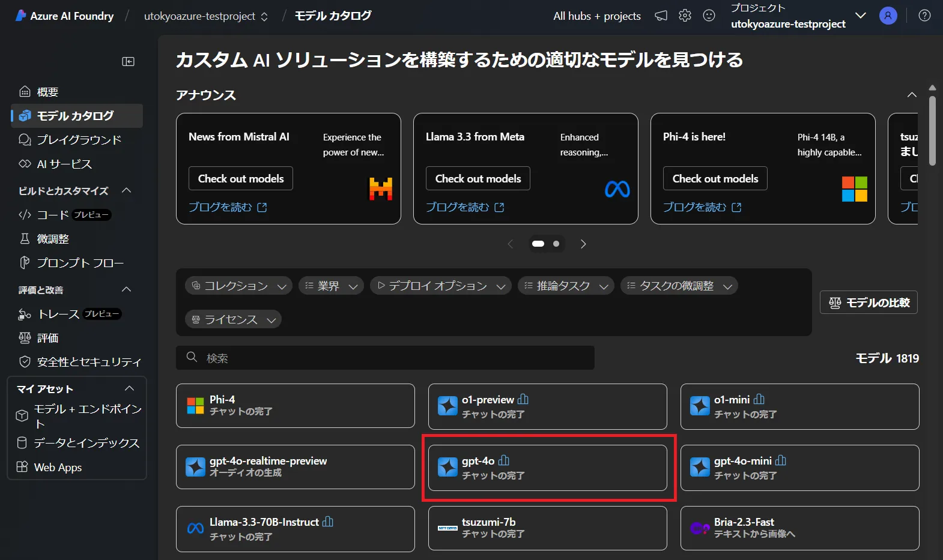
Task: Collapse the マイ アセット sidebar section
Action: (x=129, y=389)
